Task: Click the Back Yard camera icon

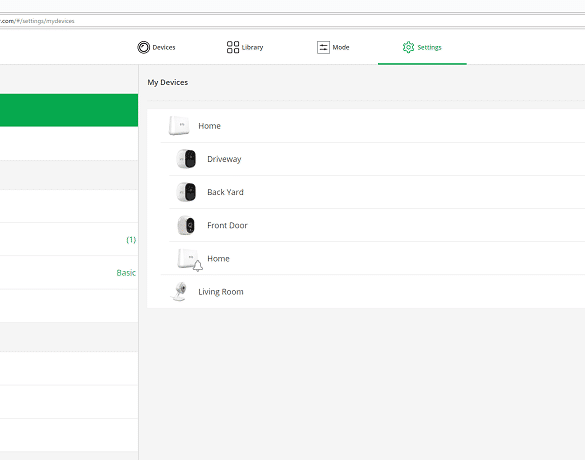Action: point(186,192)
